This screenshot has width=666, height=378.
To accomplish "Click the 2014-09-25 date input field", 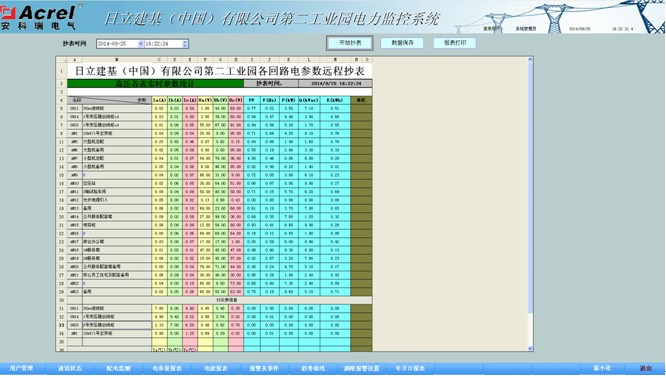I will (117, 44).
